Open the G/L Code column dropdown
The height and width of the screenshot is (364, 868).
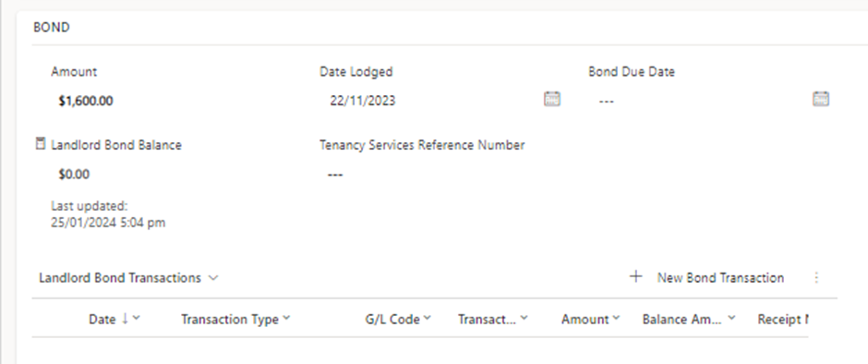[x=428, y=318]
